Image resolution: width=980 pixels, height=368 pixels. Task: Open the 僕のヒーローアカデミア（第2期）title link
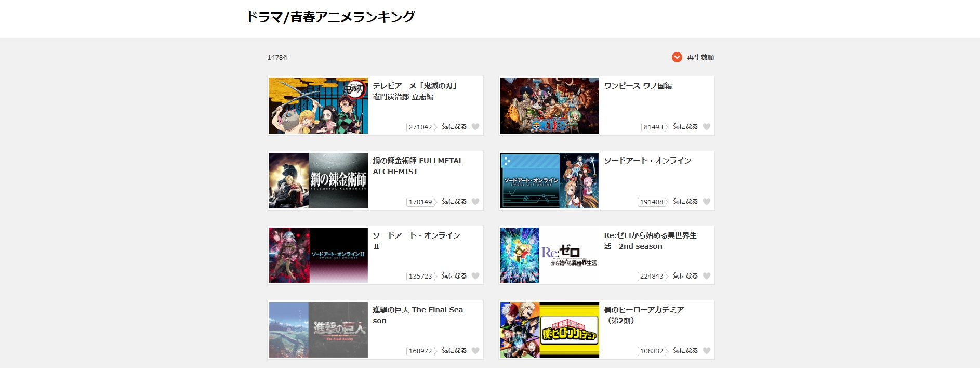pyautogui.click(x=644, y=316)
